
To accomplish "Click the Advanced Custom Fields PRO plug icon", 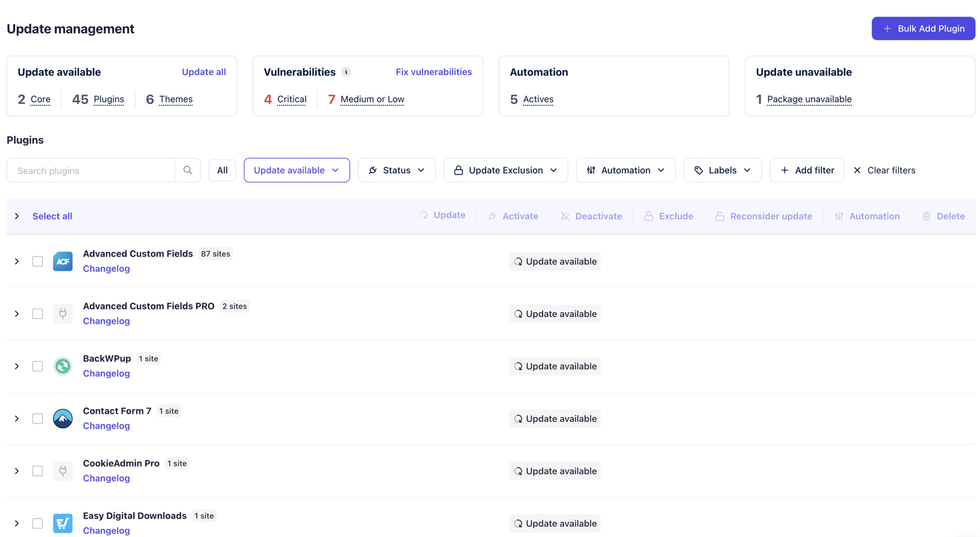I will [62, 314].
